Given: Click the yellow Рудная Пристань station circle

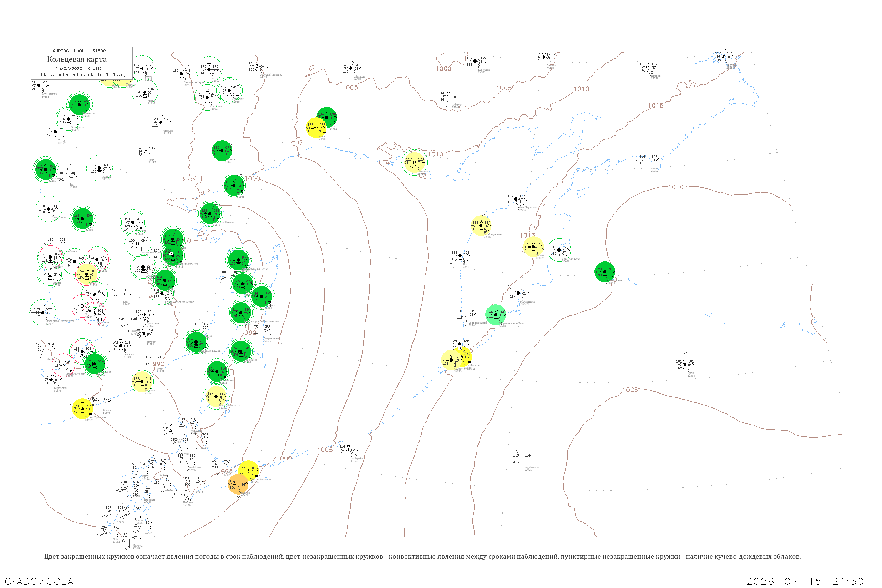Looking at the screenshot, I should point(82,409).
